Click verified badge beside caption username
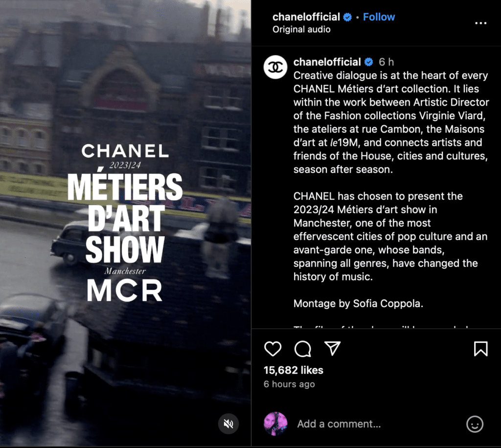The image size is (501, 448). pos(369,62)
